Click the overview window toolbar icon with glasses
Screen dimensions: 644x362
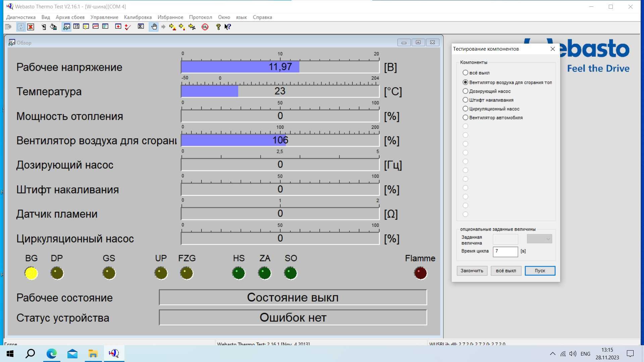(67, 27)
